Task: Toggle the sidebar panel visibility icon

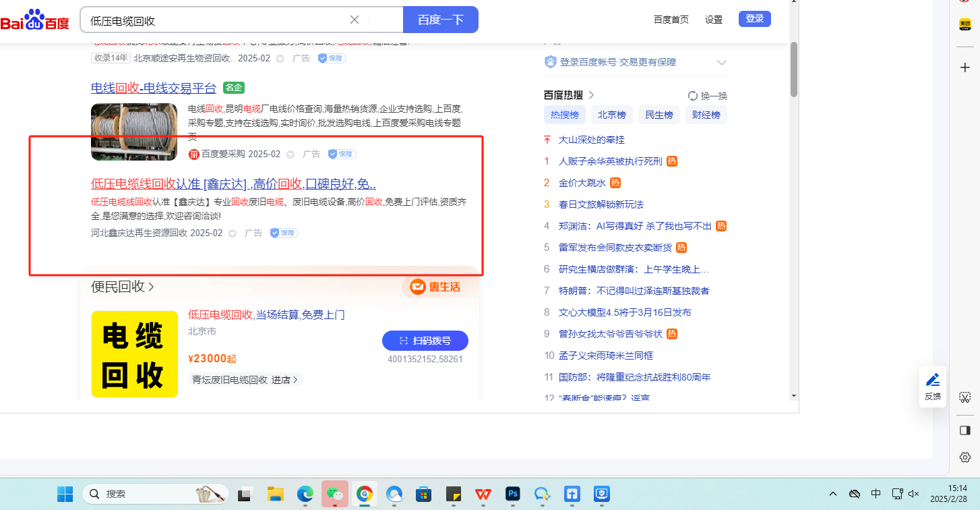Action: click(x=965, y=430)
